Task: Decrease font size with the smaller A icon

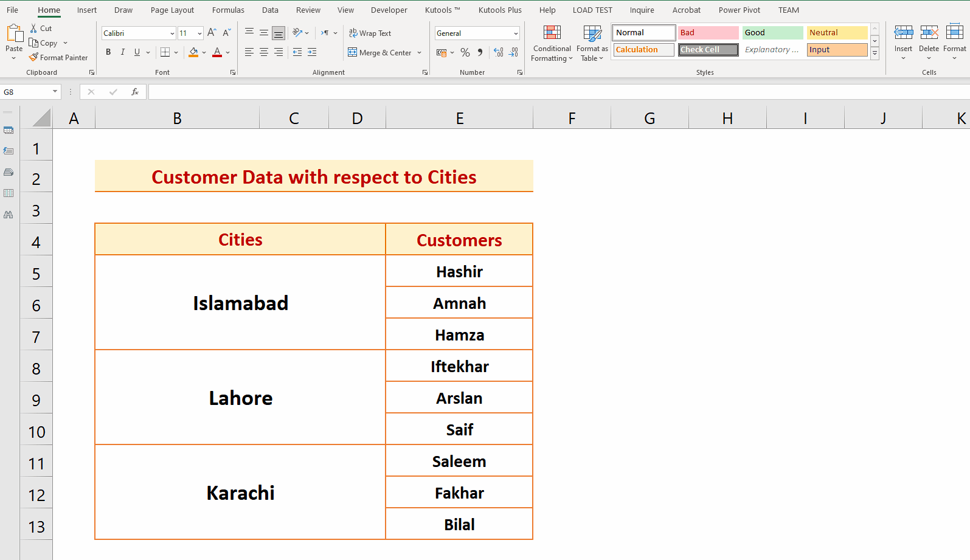Action: coord(226,33)
